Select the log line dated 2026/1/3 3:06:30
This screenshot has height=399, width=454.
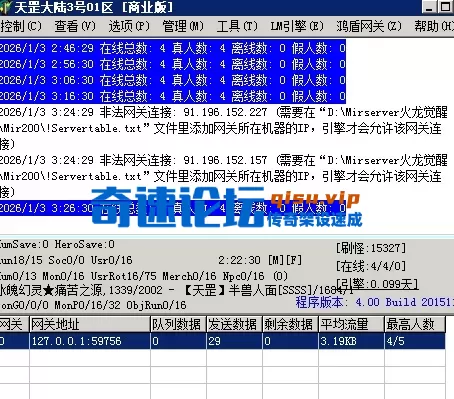173,80
